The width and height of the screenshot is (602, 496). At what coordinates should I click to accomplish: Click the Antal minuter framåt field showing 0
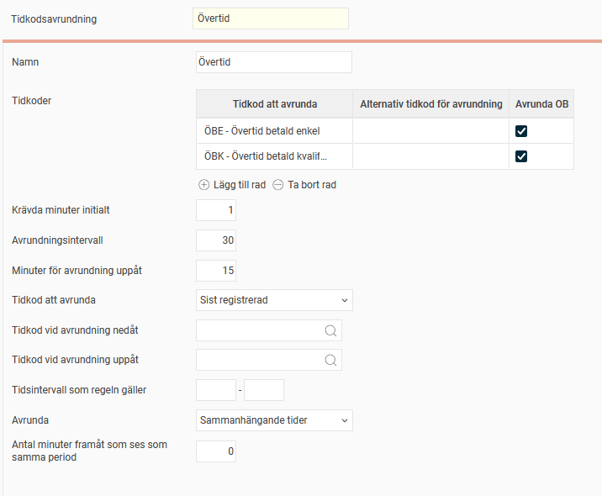click(216, 452)
